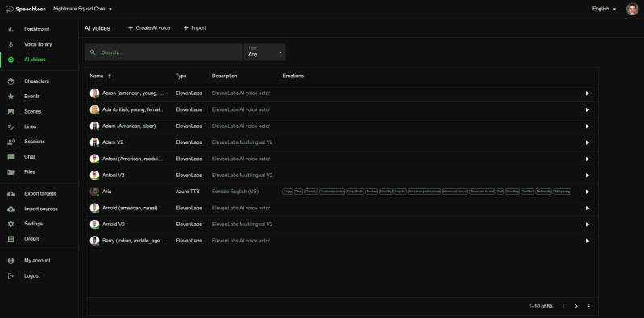
Task: Open the Adam V2 row name
Action: coord(114,142)
